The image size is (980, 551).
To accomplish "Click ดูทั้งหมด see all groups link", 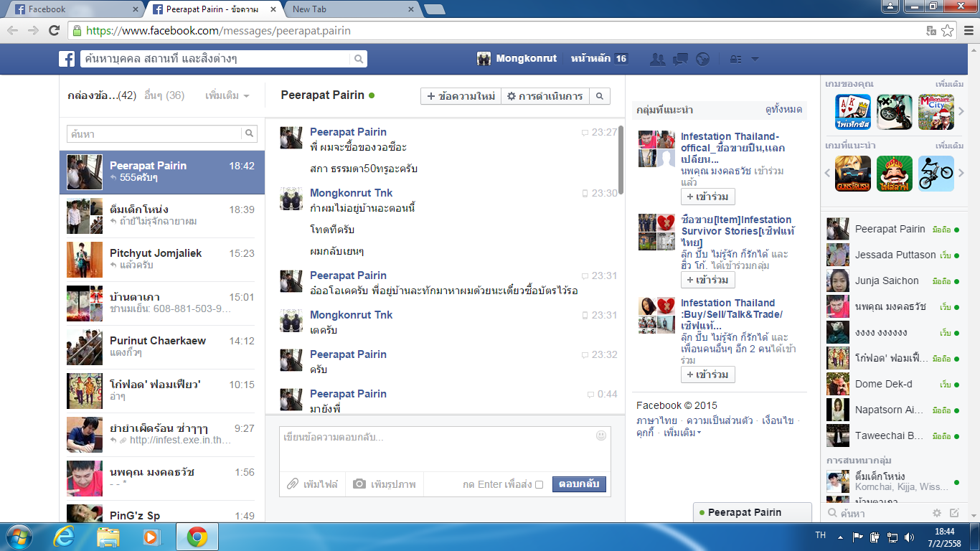I will point(783,110).
